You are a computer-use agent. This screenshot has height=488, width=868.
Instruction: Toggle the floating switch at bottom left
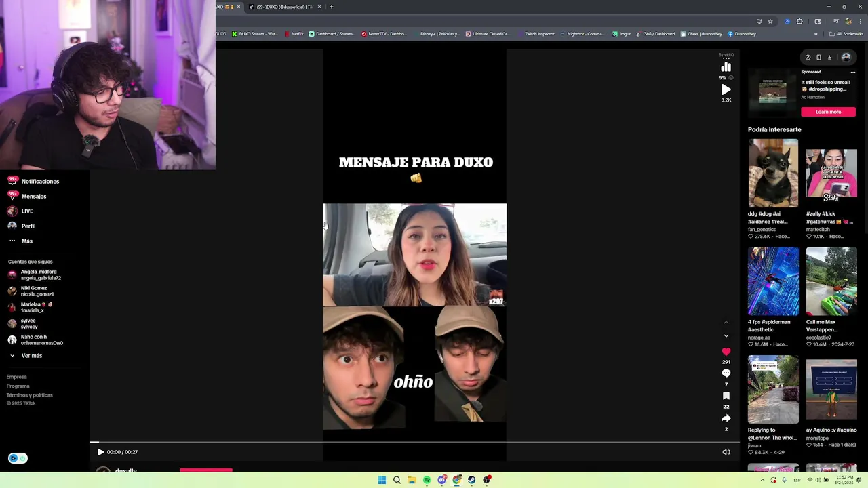point(18,458)
